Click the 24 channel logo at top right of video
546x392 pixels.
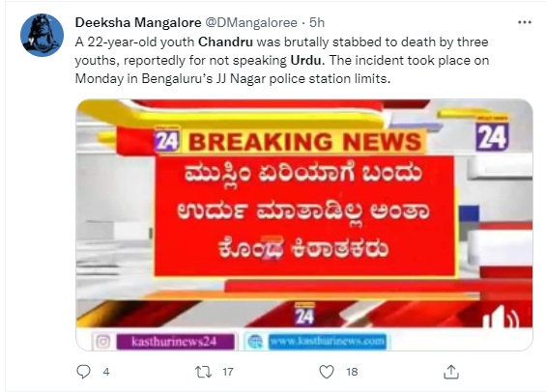492,134
